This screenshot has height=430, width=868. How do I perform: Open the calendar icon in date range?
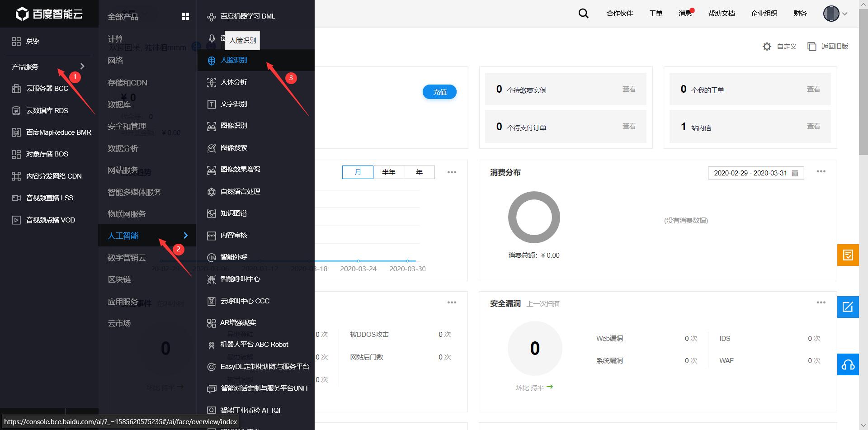click(x=795, y=173)
